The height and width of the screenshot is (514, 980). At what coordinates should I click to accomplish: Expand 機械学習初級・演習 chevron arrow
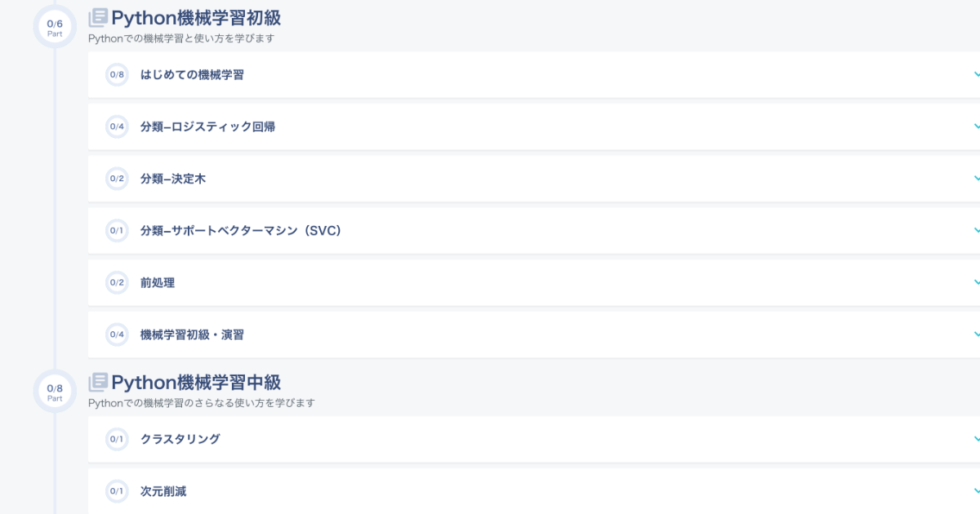tap(976, 335)
